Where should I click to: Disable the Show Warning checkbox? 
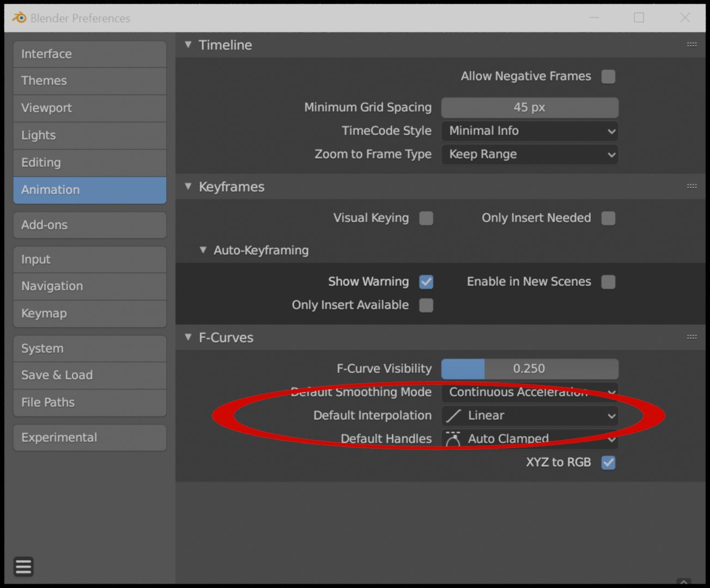[426, 282]
